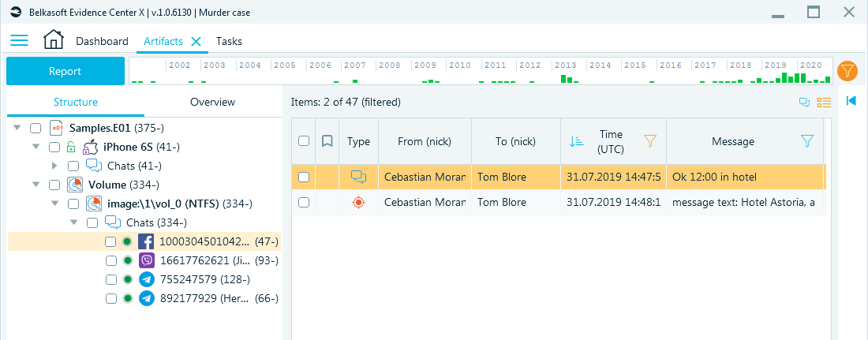Open the Time column filter funnel

(650, 142)
